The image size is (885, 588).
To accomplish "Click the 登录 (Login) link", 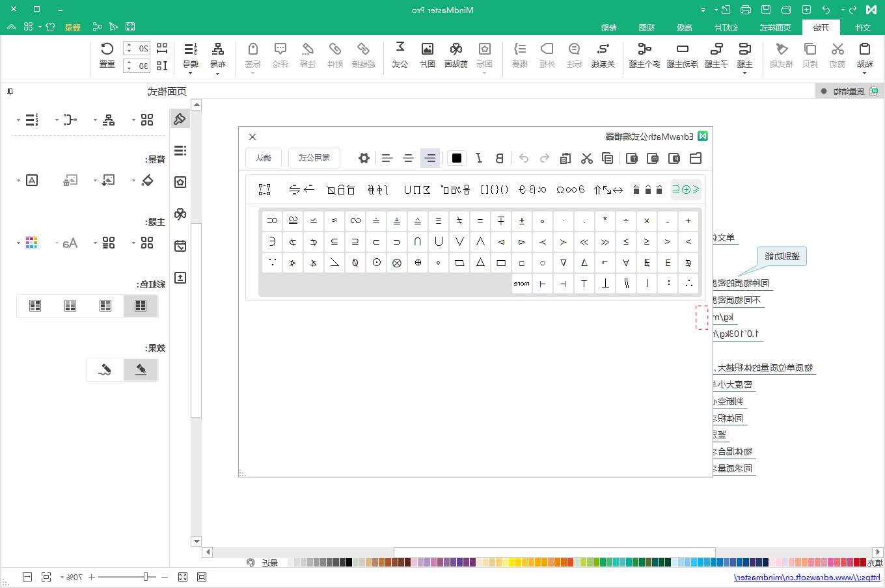I will point(72,27).
